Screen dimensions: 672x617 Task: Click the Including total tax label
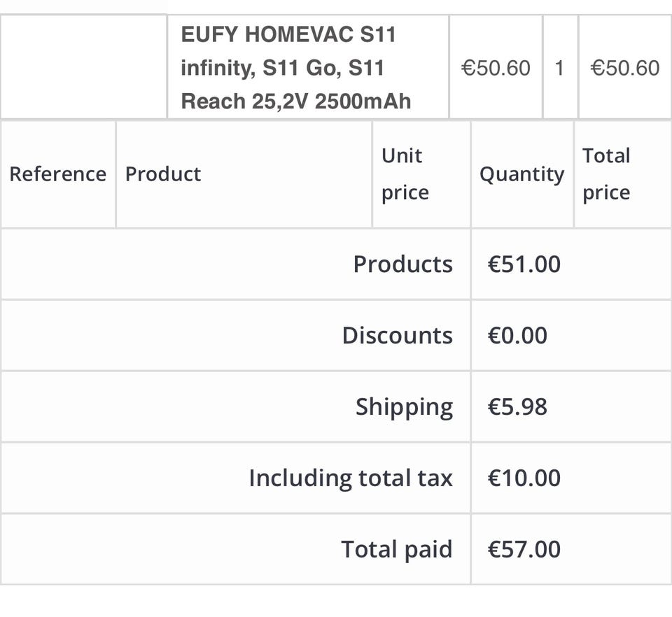point(350,478)
